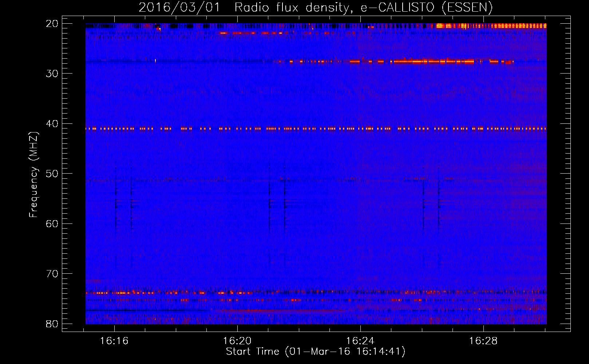The image size is (589, 364).
Task: Click the 'Start Time (01-Mar-16 16:14:41)' label
Action: pos(316,352)
